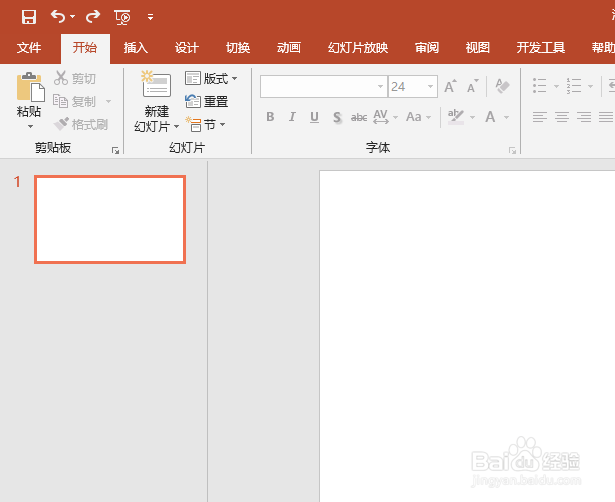Click the 重置 reset slide button

pos(207,101)
